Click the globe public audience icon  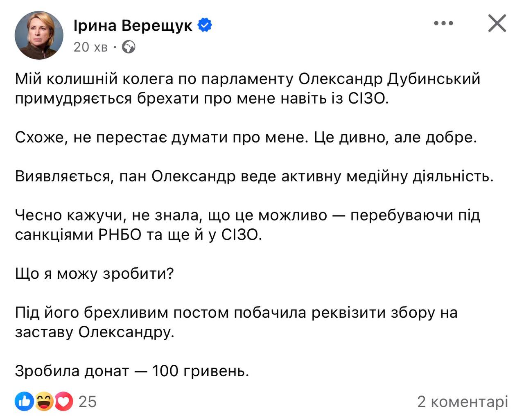pos(129,47)
